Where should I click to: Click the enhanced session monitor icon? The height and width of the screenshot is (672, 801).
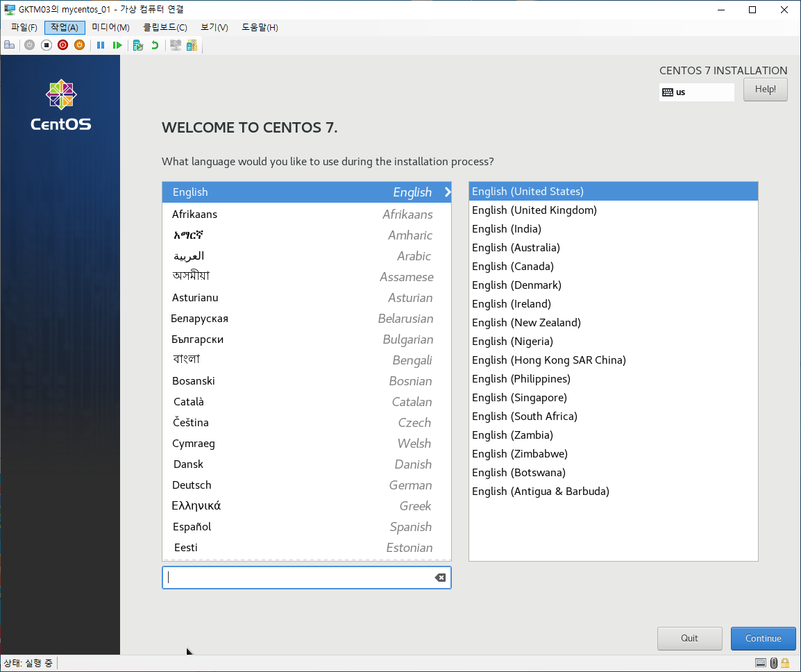pos(176,45)
